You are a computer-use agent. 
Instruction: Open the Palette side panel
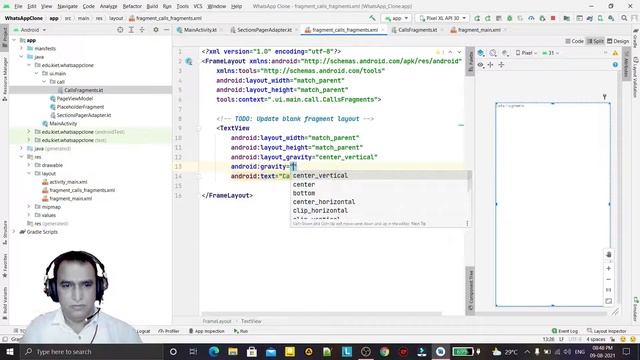[x=470, y=61]
